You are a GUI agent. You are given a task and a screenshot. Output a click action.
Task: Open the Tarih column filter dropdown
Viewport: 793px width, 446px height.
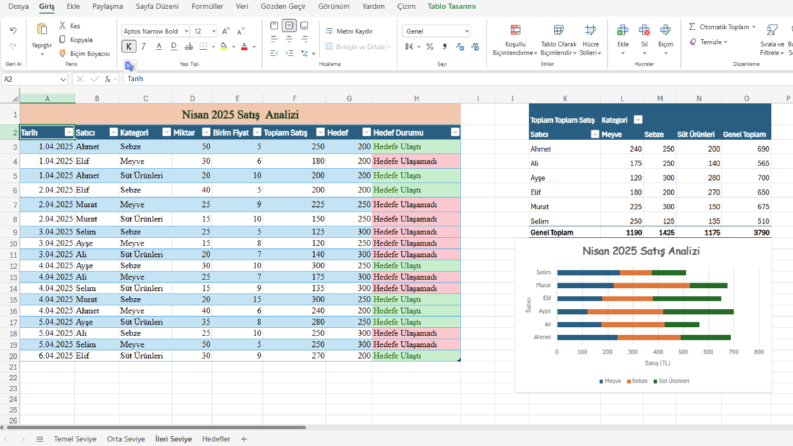69,132
